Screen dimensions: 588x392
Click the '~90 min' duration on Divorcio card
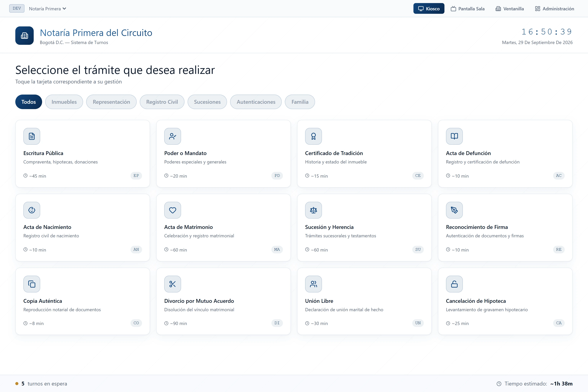point(179,323)
